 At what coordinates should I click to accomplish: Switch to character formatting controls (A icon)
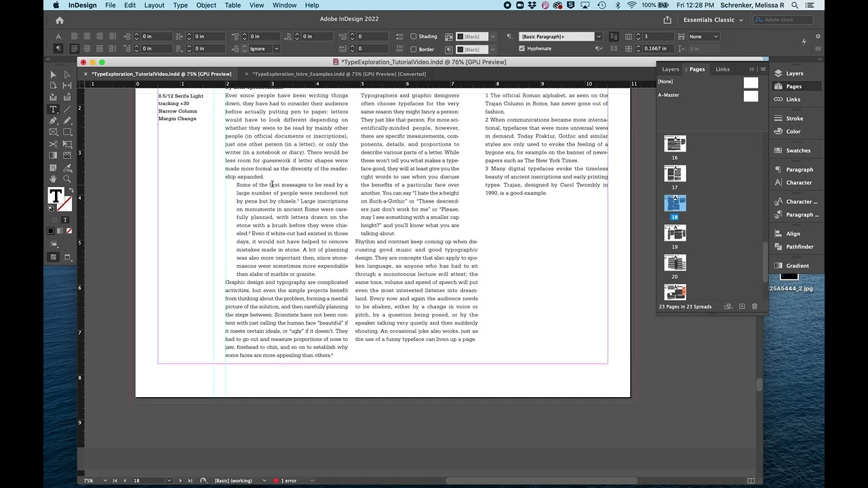point(58,37)
